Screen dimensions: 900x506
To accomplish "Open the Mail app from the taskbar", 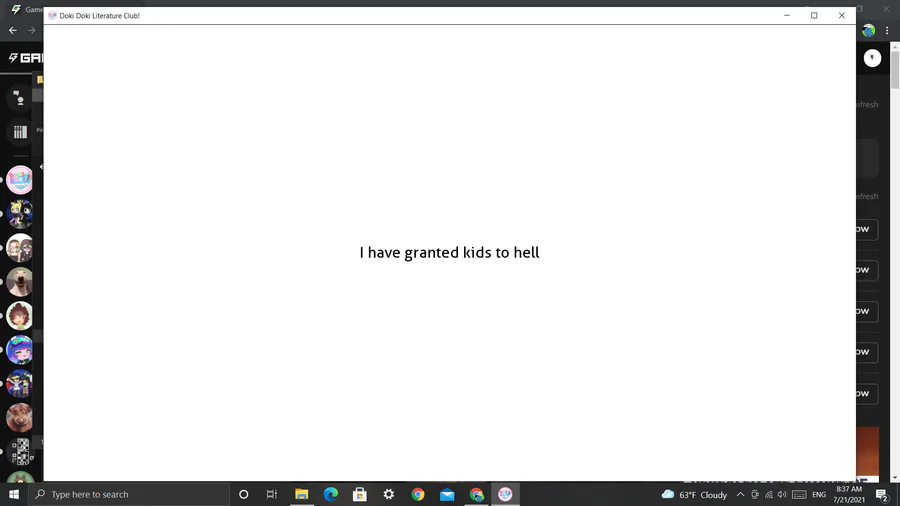I will click(447, 494).
